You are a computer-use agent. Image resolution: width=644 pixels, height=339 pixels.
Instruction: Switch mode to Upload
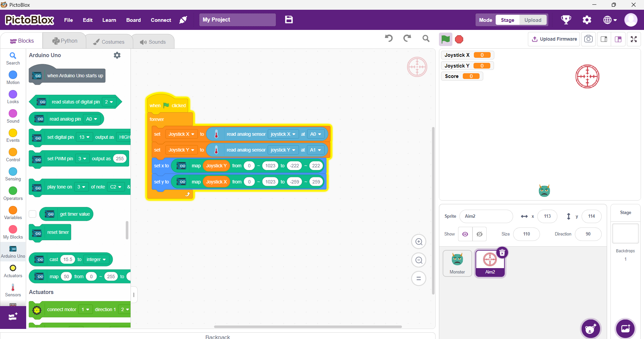point(533,20)
